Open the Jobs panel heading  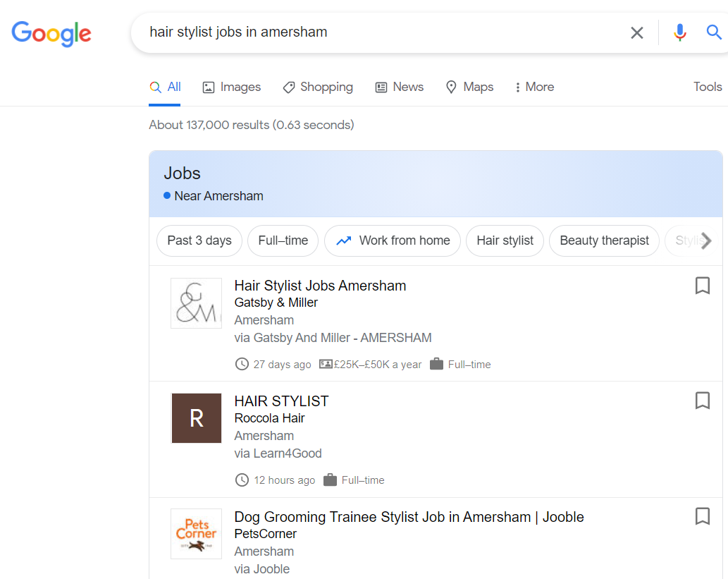182,173
